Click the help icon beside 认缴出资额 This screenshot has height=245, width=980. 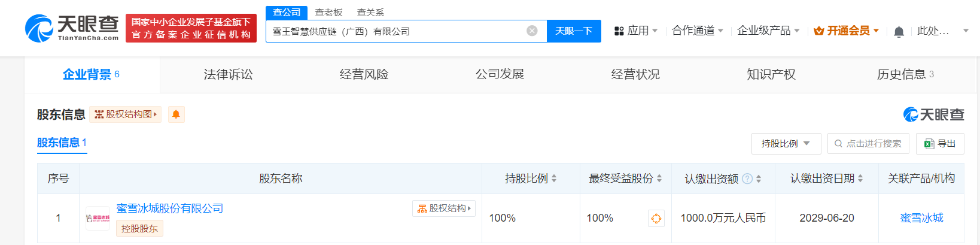click(747, 179)
